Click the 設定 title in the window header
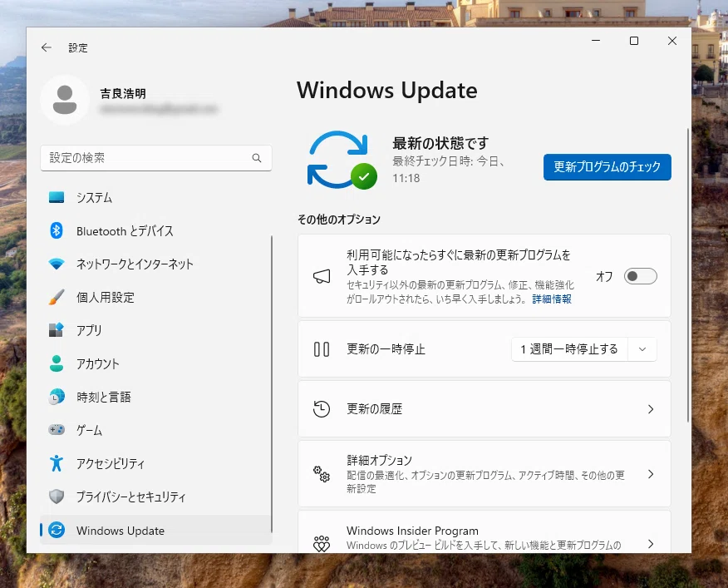This screenshot has height=588, width=728. coord(78,48)
